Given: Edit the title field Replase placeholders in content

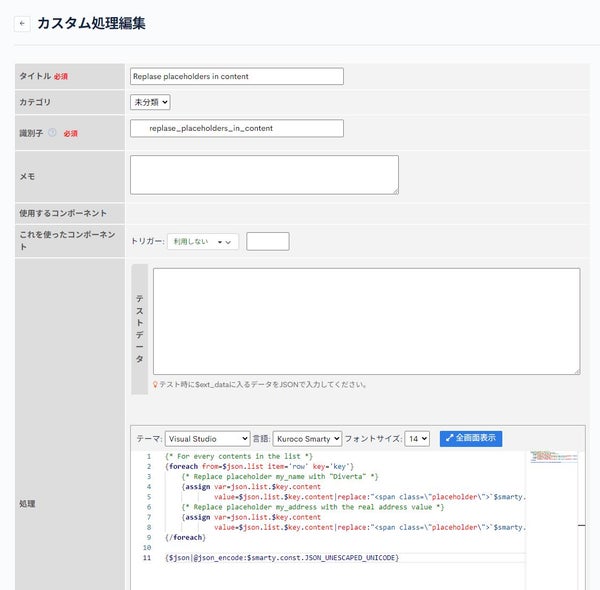Looking at the screenshot, I should 236,76.
